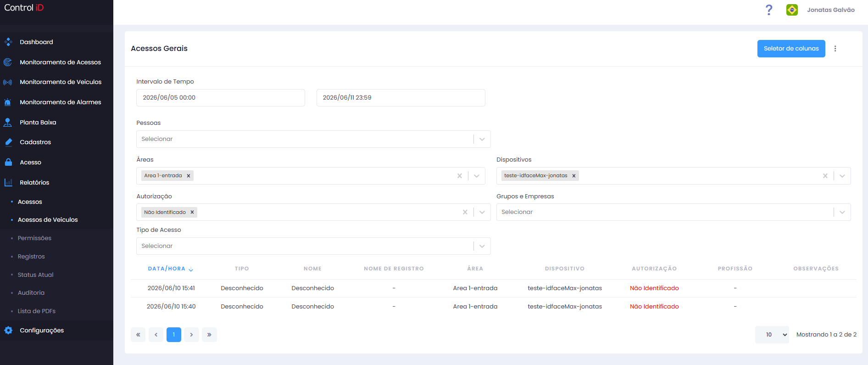868x365 pixels.
Task: Open the help question mark icon
Action: tap(769, 10)
